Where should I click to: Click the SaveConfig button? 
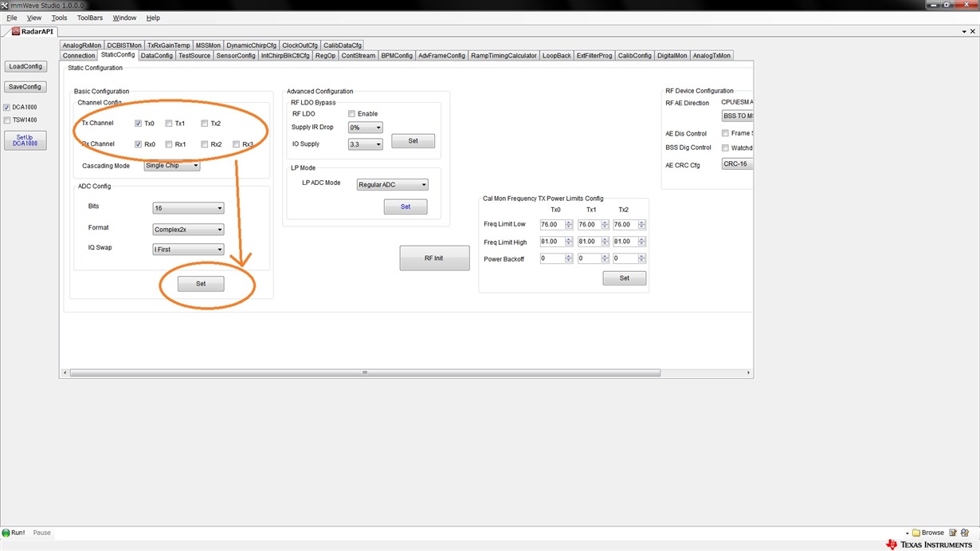coord(25,87)
